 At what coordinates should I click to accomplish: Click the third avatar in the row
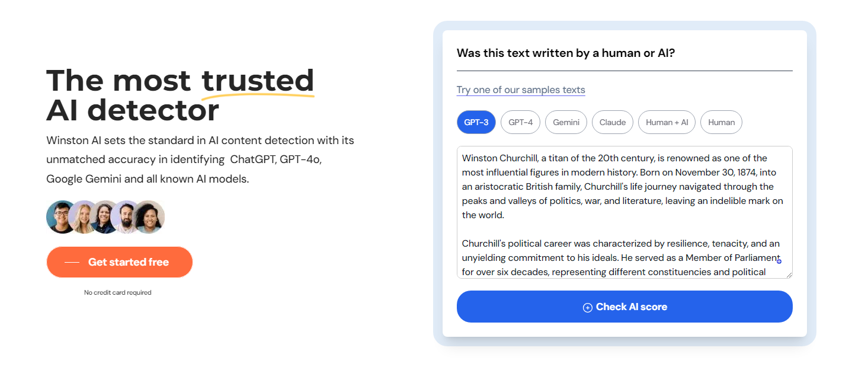(x=105, y=217)
